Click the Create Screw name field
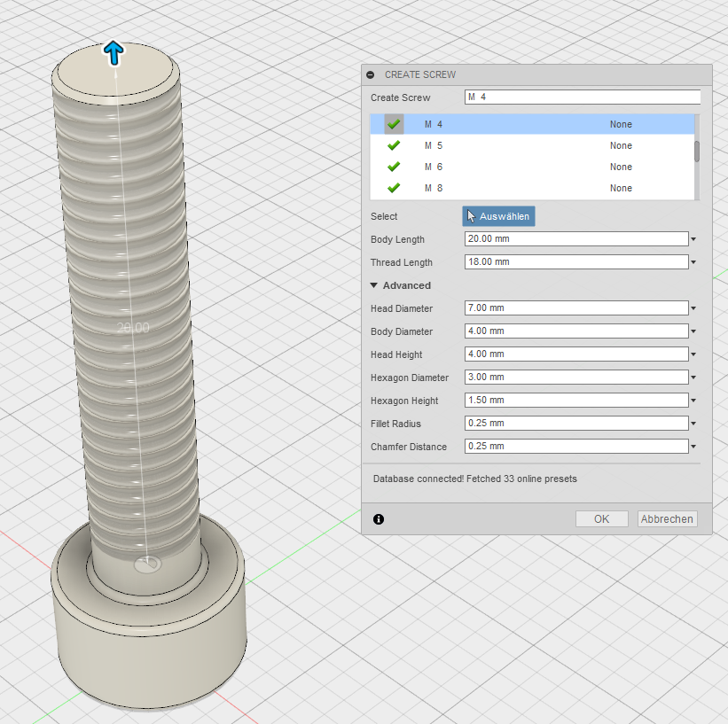 pos(582,97)
